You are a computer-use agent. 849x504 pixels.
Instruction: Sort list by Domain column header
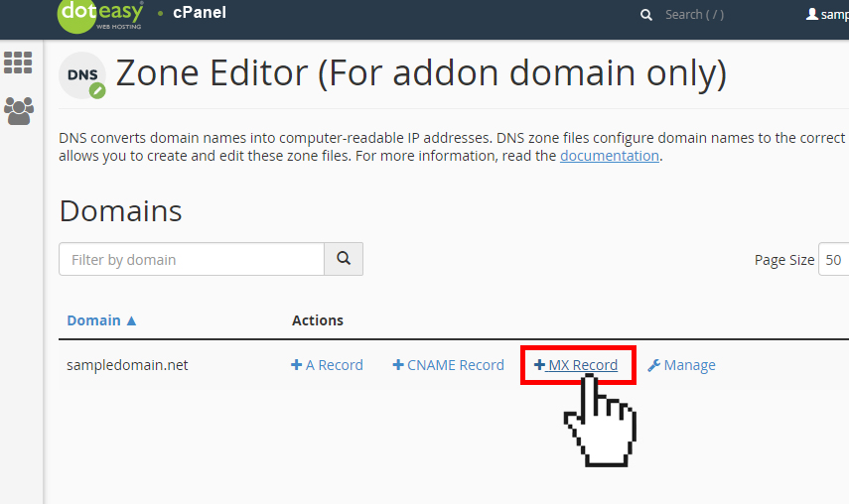tap(93, 320)
